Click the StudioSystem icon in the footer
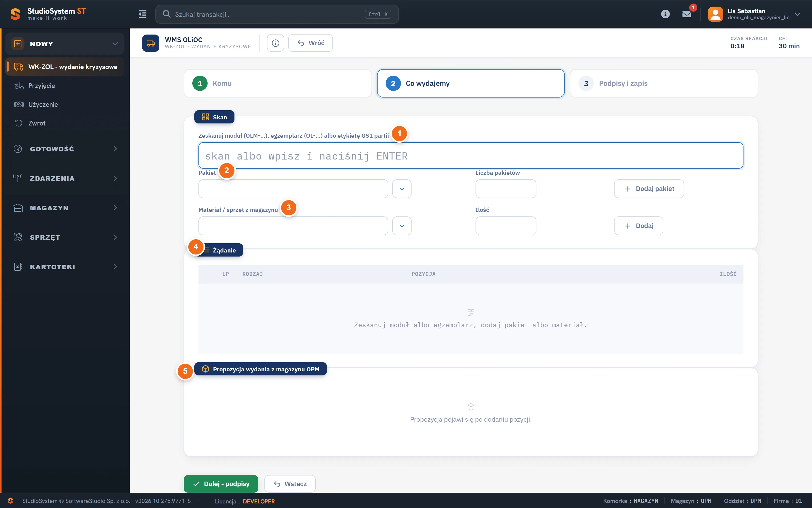Image resolution: width=812 pixels, height=508 pixels. (10, 501)
